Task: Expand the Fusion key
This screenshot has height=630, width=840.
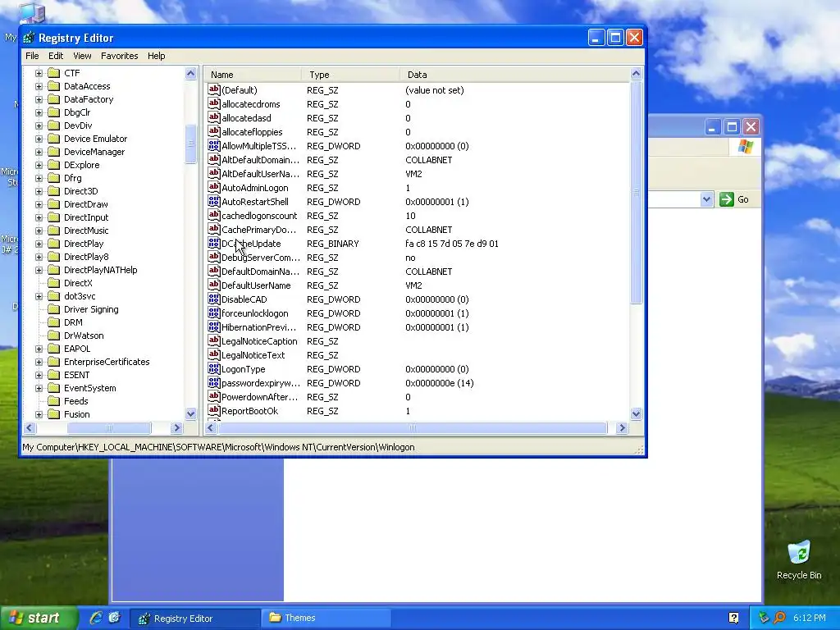Action: (x=39, y=414)
